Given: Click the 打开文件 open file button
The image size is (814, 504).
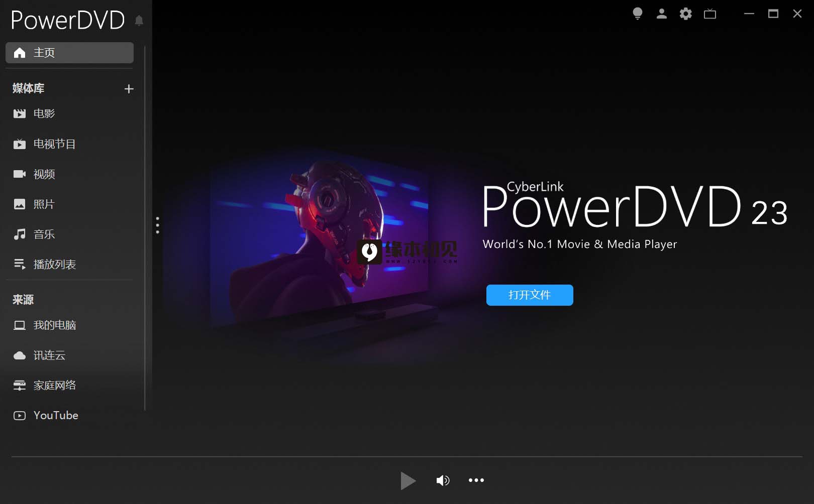Looking at the screenshot, I should [x=530, y=295].
